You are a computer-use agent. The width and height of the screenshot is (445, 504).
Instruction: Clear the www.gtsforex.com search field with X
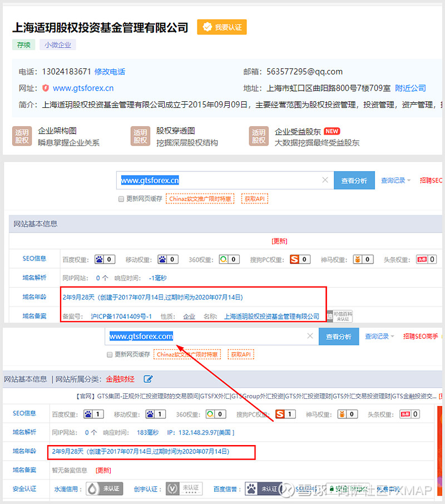pos(310,336)
